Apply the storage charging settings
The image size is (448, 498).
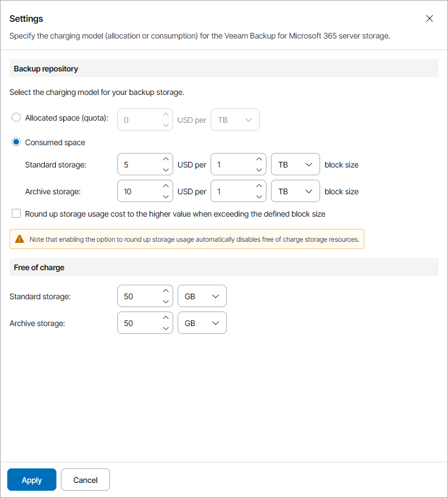(31, 480)
